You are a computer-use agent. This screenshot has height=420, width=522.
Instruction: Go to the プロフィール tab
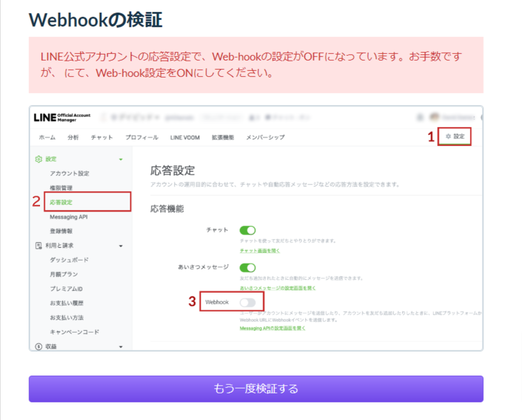click(x=142, y=138)
